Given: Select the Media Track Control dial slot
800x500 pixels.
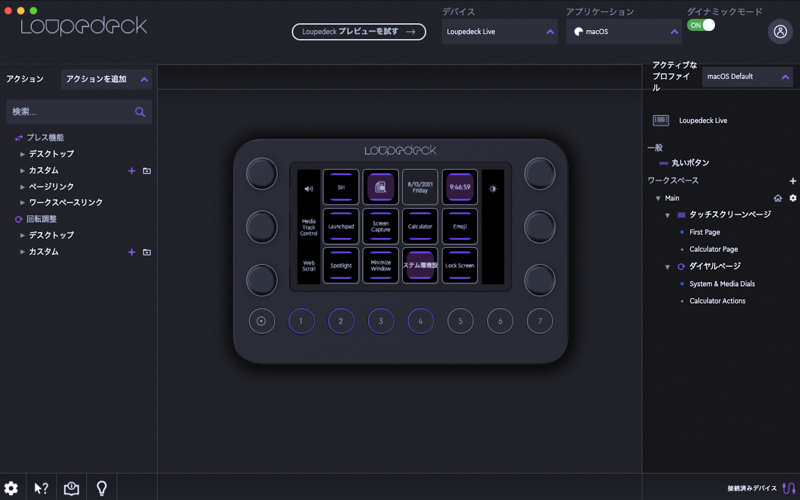Looking at the screenshot, I should (309, 227).
